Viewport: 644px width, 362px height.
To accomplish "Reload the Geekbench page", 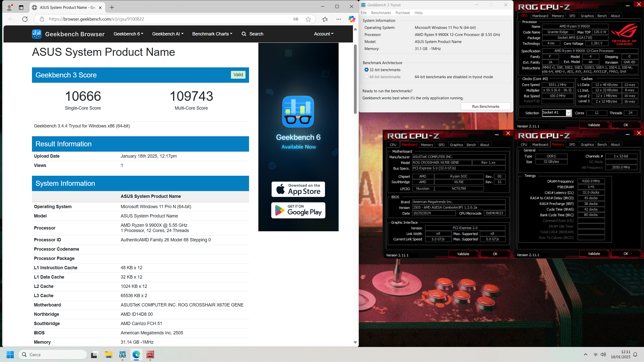I will (x=25, y=19).
